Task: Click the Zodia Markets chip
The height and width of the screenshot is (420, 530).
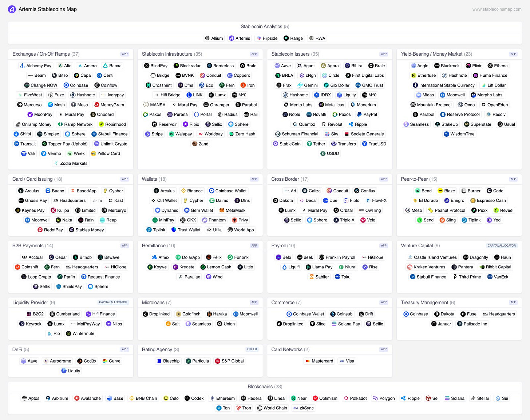Action: point(71,163)
